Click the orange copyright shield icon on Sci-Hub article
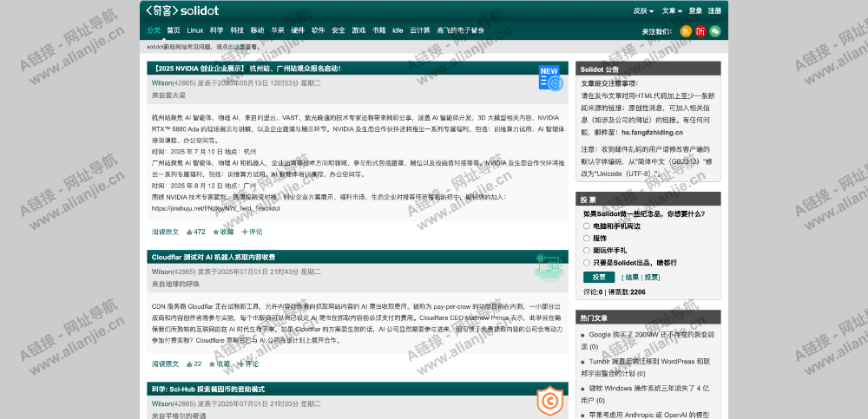 (550, 402)
